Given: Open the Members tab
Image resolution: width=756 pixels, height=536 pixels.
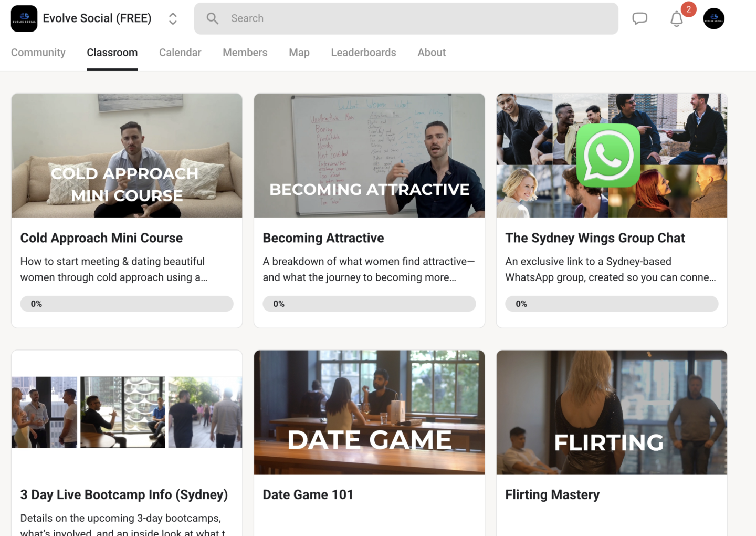Looking at the screenshot, I should coord(245,53).
